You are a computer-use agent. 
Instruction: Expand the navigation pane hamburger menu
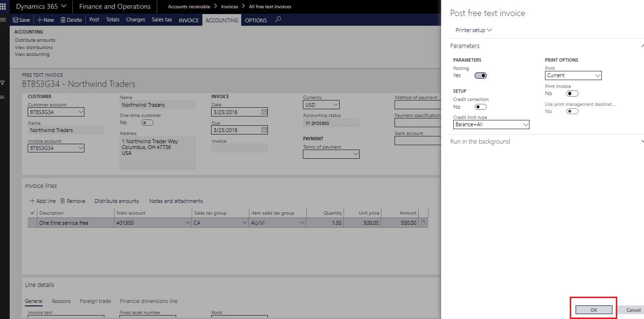tap(3, 20)
